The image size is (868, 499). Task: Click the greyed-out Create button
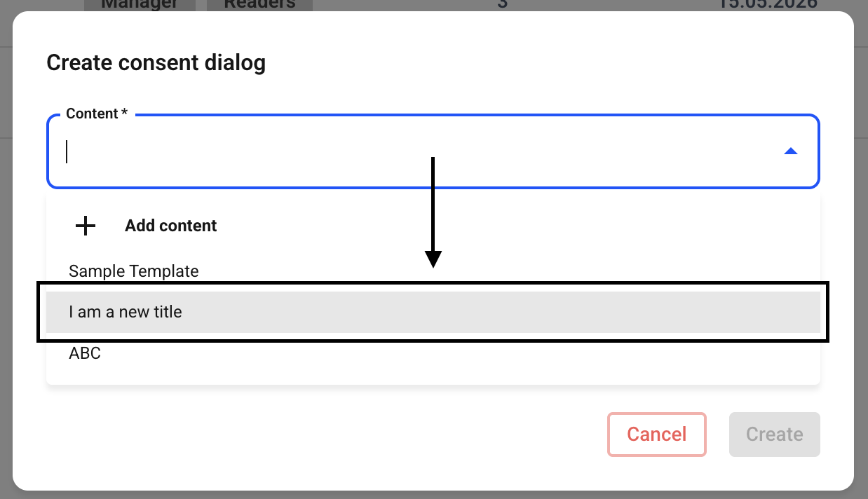point(774,435)
